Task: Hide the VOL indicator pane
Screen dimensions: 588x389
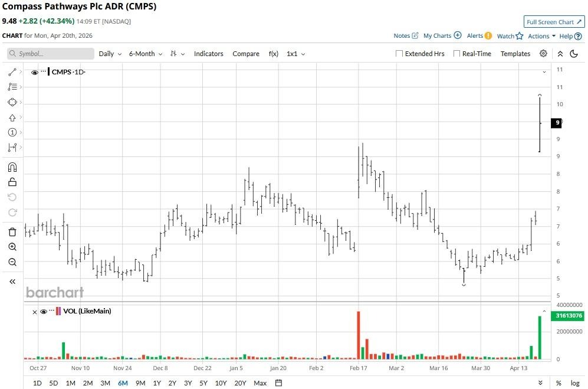Action: pos(44,311)
